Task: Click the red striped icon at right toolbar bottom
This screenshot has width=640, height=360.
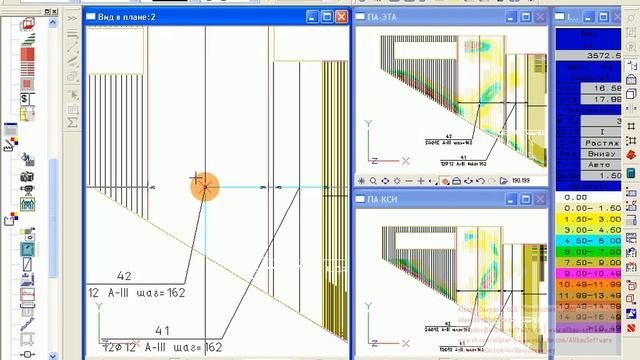Action: pos(631,327)
